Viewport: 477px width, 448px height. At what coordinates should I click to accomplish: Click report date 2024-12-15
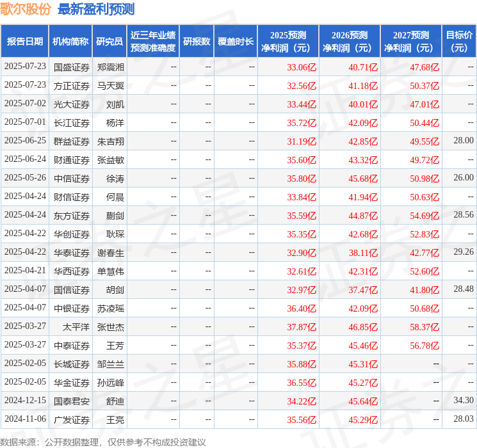[x=25, y=400]
